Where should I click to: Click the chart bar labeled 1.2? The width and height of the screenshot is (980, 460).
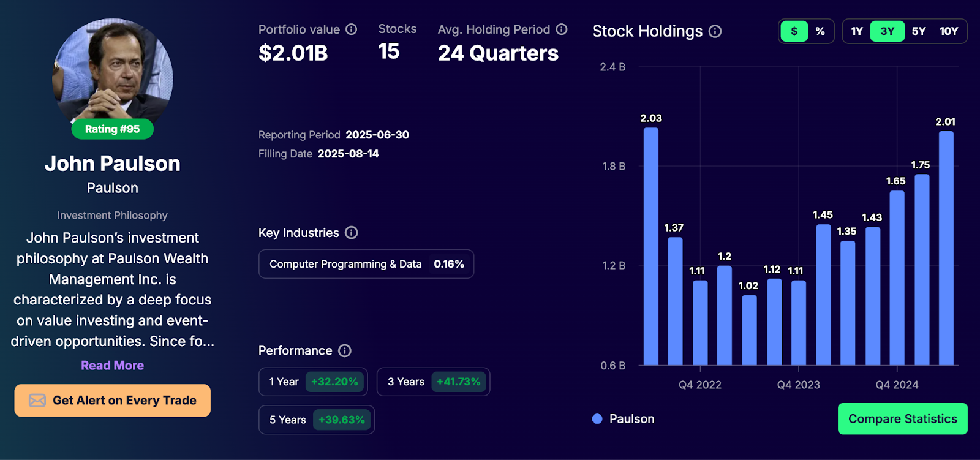(x=725, y=315)
